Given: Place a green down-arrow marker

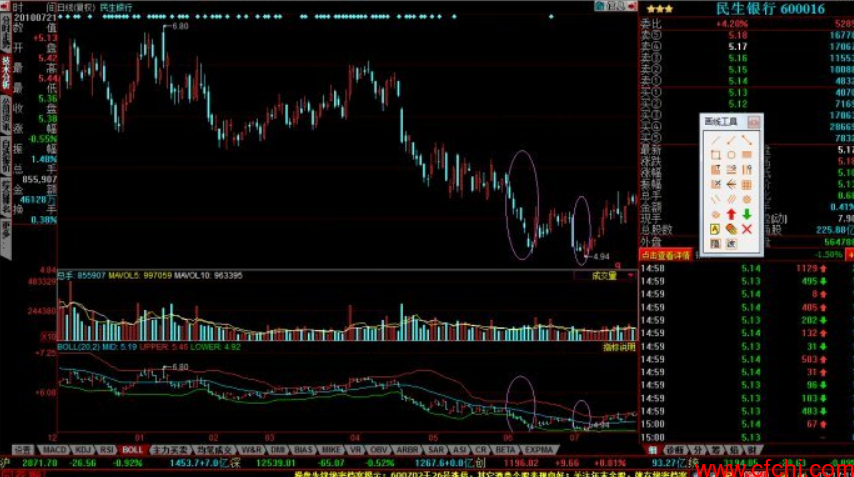Looking at the screenshot, I should coord(747,215).
